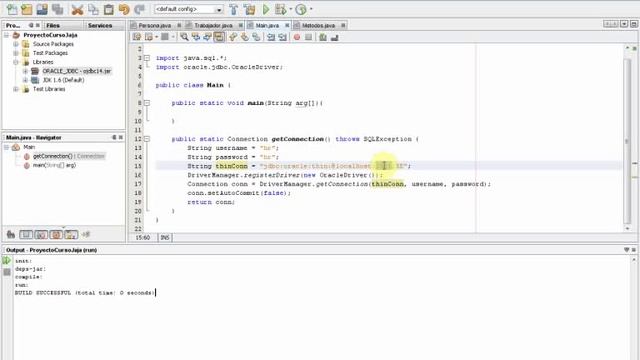
Task: Collapse the Libraries node
Action: (16, 62)
